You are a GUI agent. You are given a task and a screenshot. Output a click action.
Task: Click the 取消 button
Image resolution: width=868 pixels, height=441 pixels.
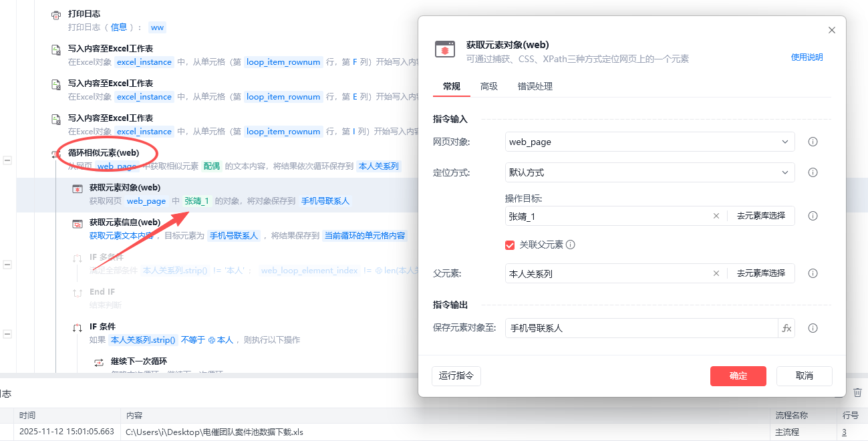pos(805,376)
